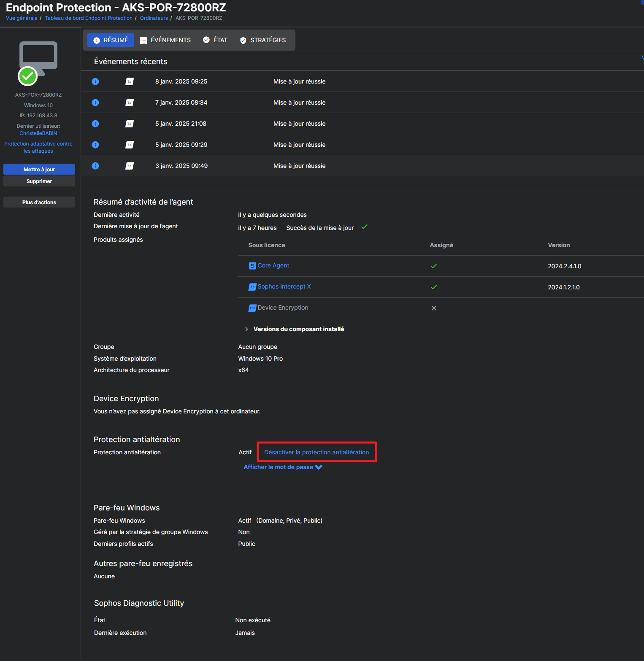Click the Device Encryption product icon
The image size is (644, 661).
point(252,308)
